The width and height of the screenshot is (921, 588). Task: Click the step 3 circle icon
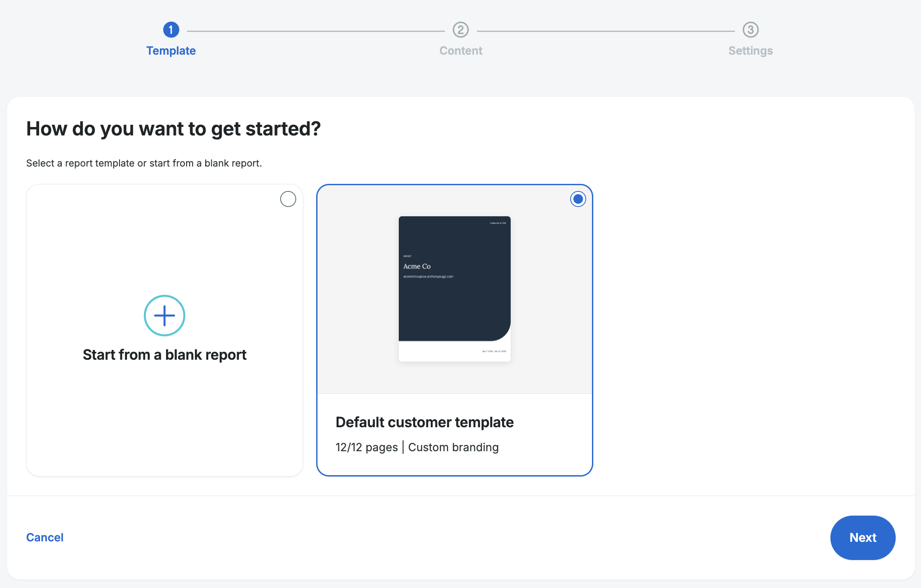750,30
